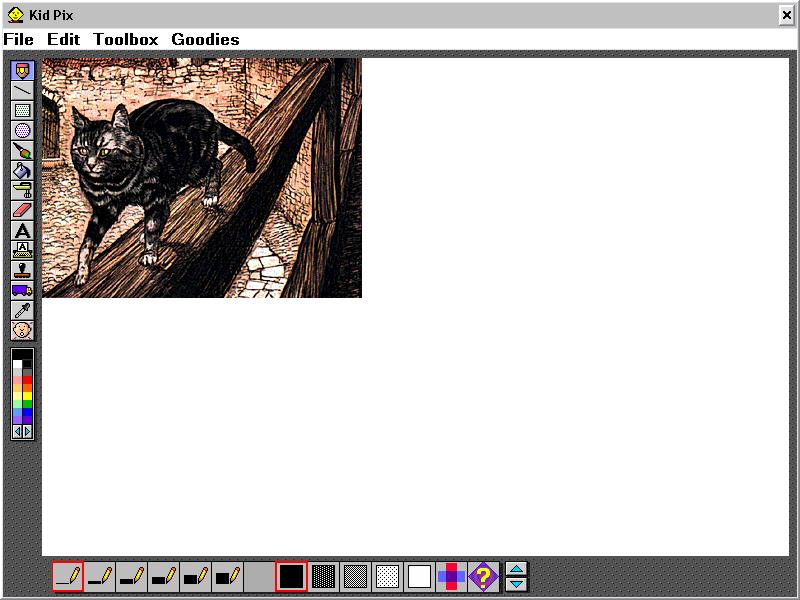Open the File menu
800x600 pixels.
tap(18, 39)
